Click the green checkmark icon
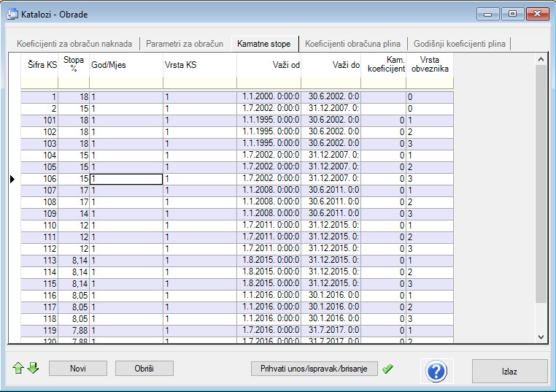The image size is (556, 392). 387,369
